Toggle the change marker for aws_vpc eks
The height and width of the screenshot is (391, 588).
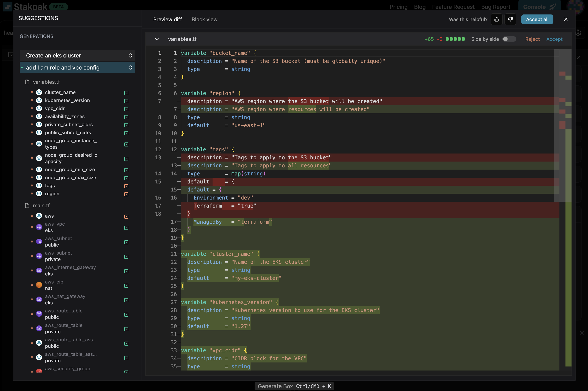[126, 228]
